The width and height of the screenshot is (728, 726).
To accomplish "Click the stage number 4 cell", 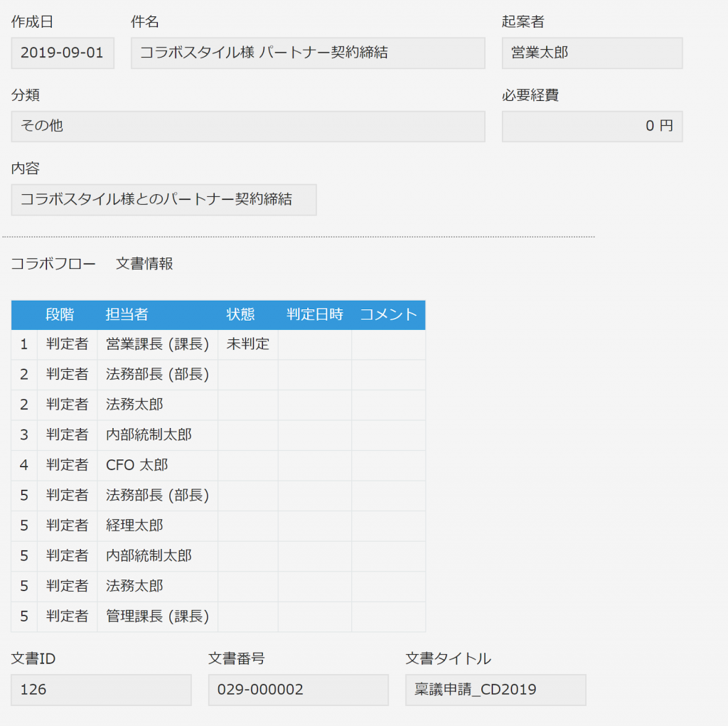I will [24, 465].
